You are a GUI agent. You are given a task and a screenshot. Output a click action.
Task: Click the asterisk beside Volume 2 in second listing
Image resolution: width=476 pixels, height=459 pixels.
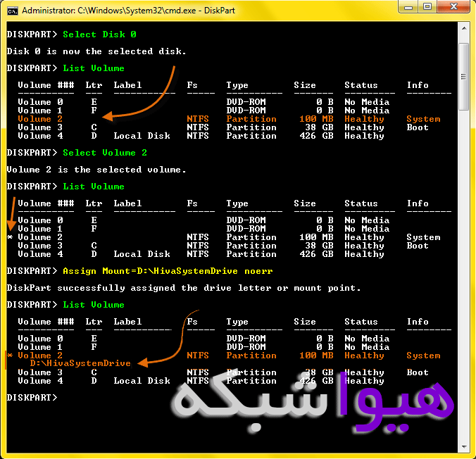[10, 237]
